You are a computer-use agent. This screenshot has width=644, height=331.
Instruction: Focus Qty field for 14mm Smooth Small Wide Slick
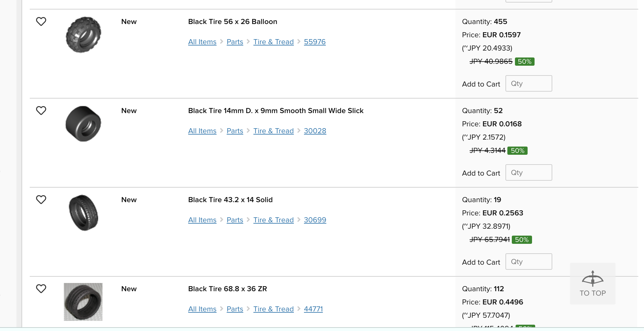pyautogui.click(x=529, y=172)
